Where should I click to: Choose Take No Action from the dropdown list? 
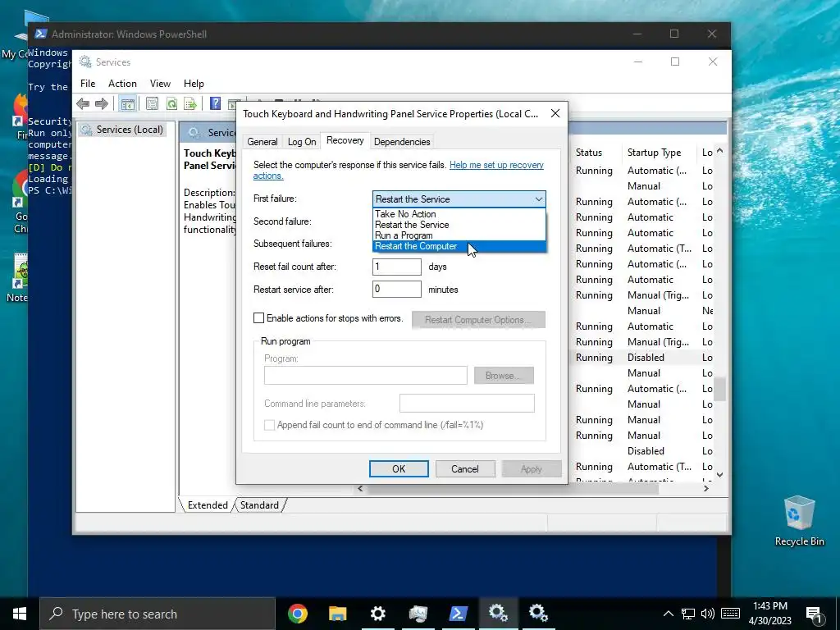pyautogui.click(x=459, y=214)
